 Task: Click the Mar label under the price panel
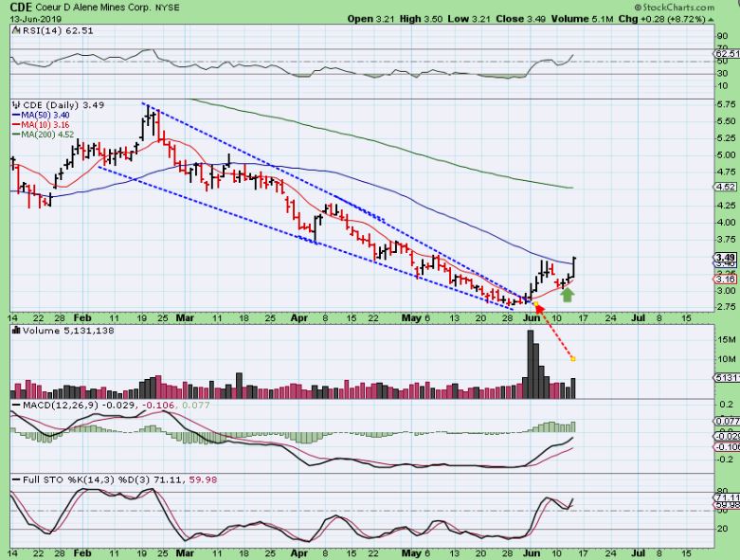(185, 318)
